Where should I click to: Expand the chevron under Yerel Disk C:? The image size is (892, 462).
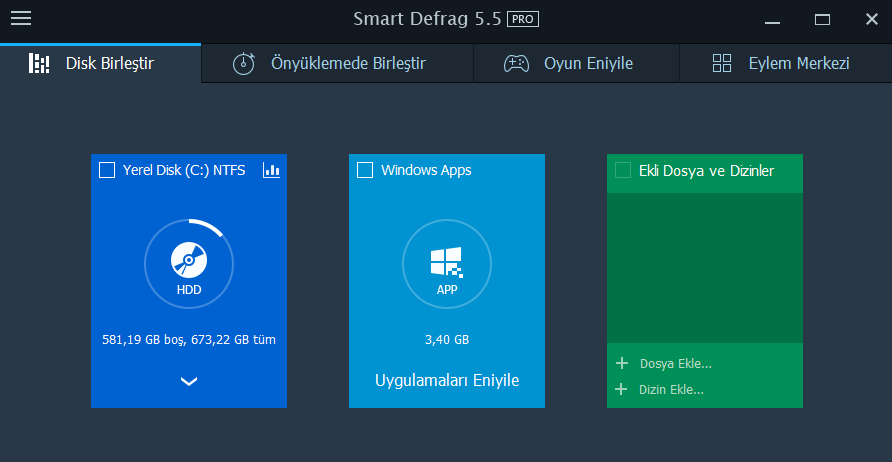point(189,381)
